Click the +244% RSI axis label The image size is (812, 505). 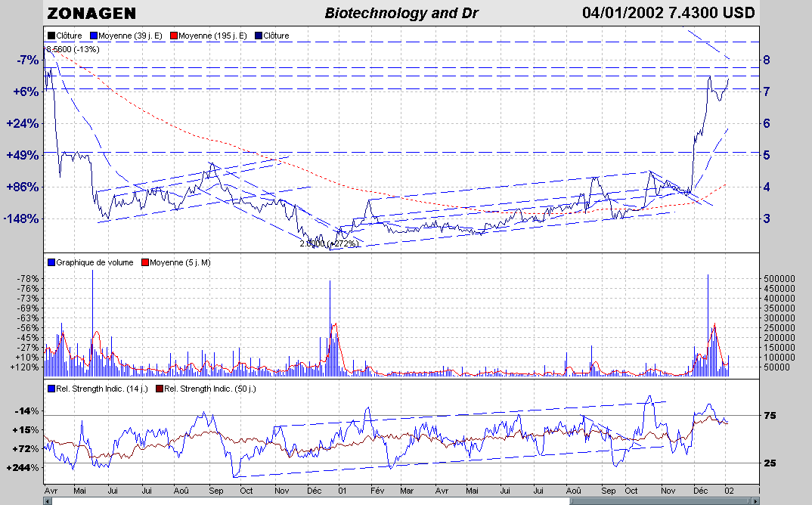click(x=23, y=468)
